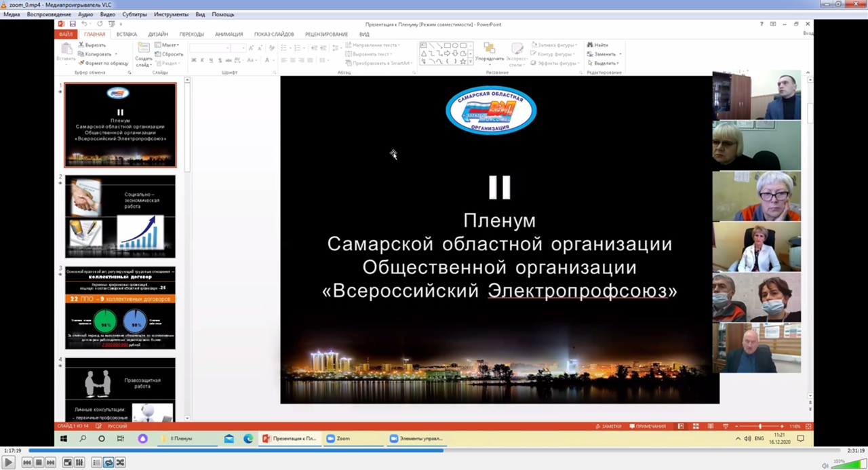Select slide 4 thumbnail Правозащитная работа
The width and height of the screenshot is (868, 470).
click(120, 389)
